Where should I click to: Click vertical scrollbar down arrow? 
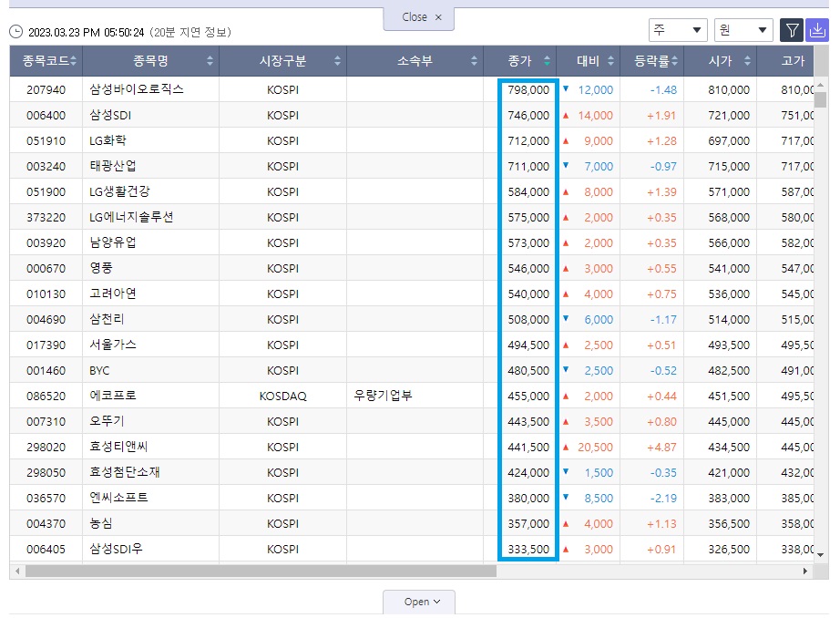[821, 555]
